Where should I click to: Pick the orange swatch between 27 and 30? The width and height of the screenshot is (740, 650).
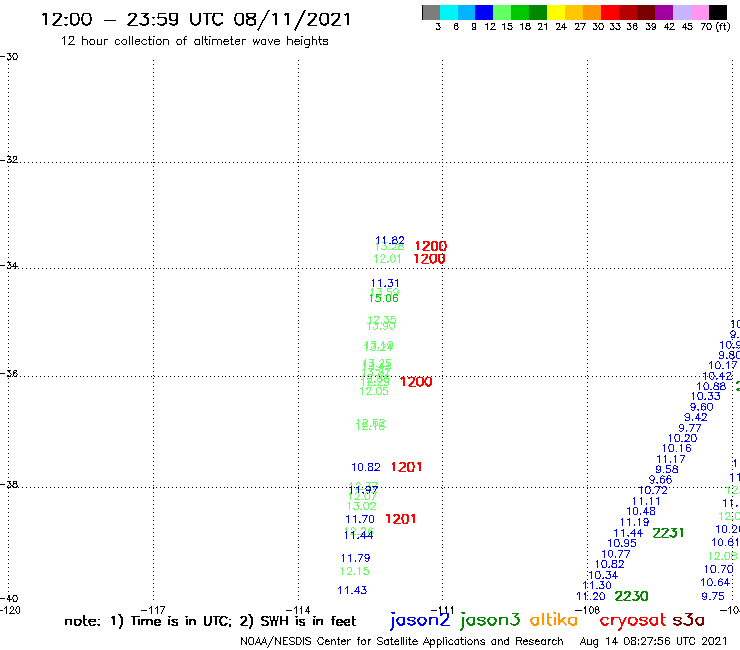coord(592,12)
